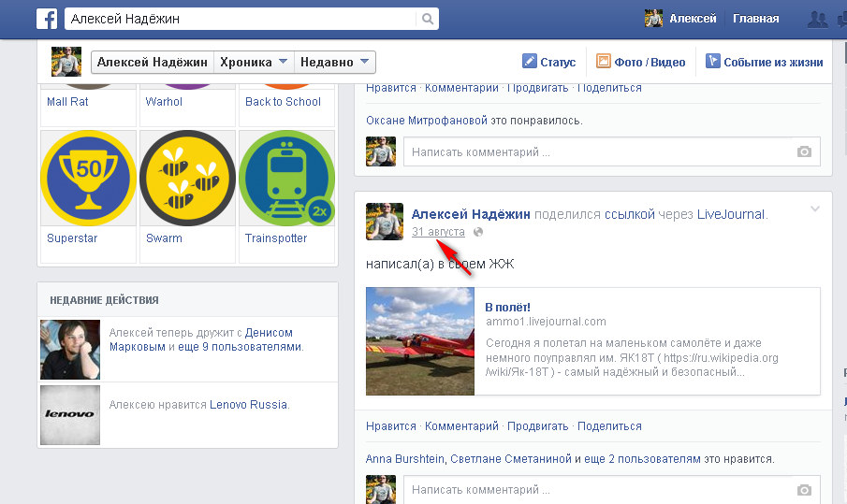847x504 pixels.
Task: Expand the post options chevron
Action: click(x=815, y=209)
